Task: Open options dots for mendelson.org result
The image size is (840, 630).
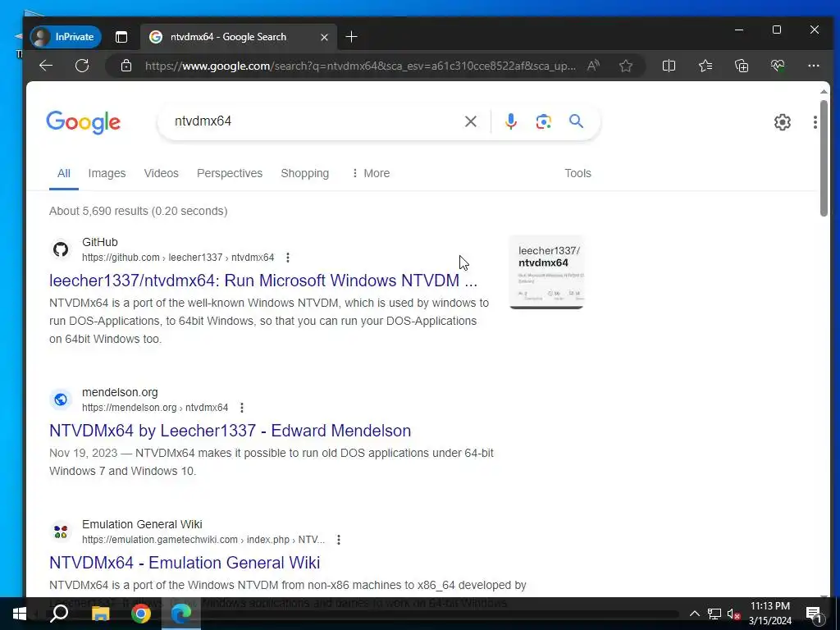Action: click(x=242, y=408)
